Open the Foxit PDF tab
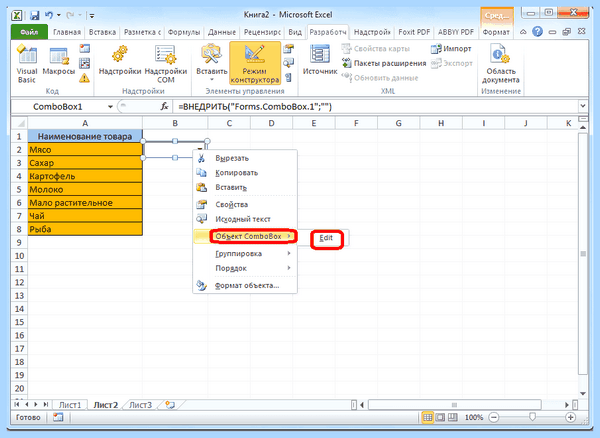This screenshot has width=600, height=438. pos(414,32)
